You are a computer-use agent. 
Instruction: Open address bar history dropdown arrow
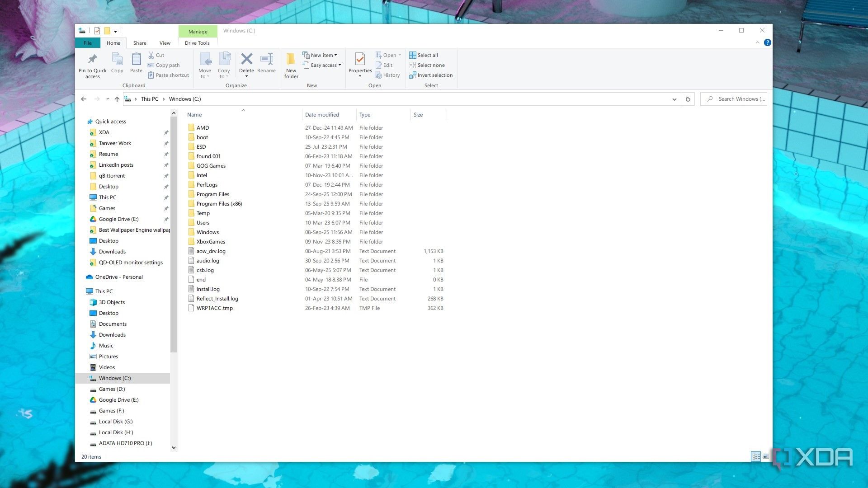[x=674, y=99]
